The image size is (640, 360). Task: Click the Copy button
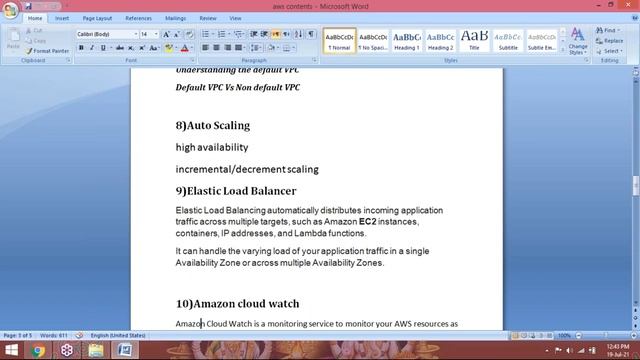coord(36,41)
